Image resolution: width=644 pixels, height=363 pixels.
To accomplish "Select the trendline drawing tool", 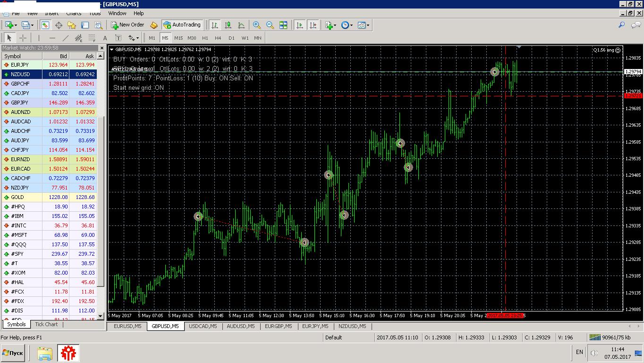I will [66, 38].
